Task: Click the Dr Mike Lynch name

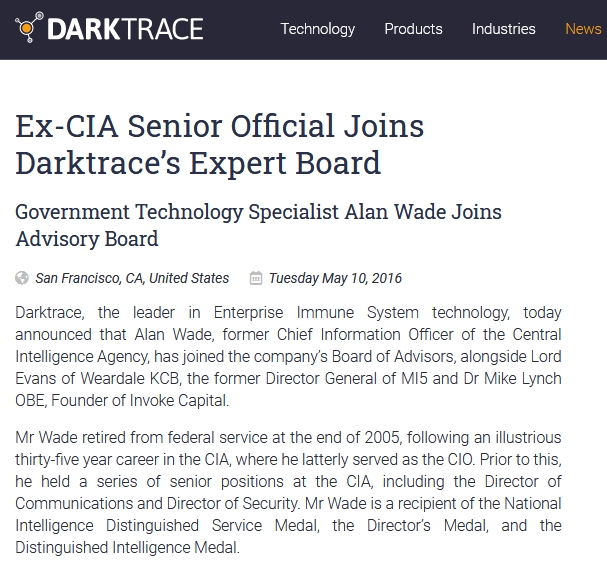Action: tap(512, 378)
